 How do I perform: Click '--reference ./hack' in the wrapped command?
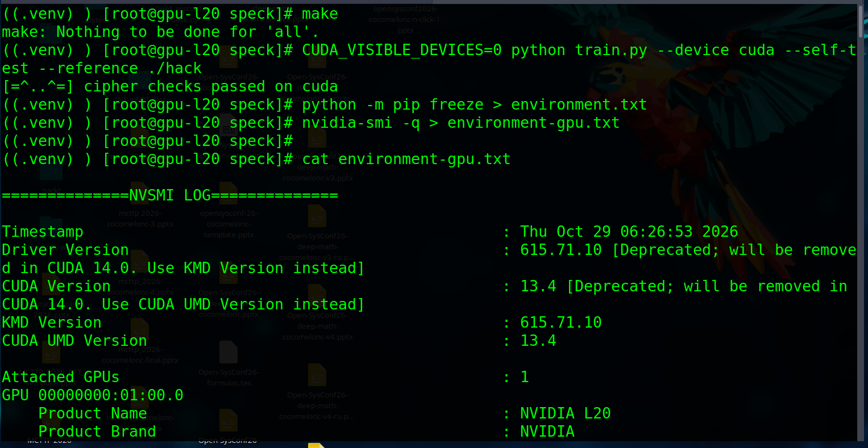[x=120, y=68]
